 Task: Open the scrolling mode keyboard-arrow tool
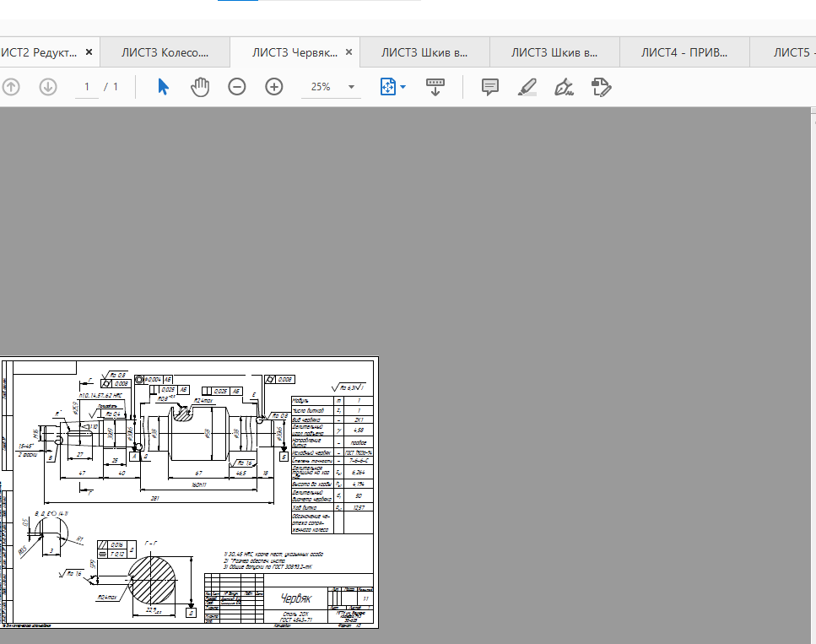(435, 87)
